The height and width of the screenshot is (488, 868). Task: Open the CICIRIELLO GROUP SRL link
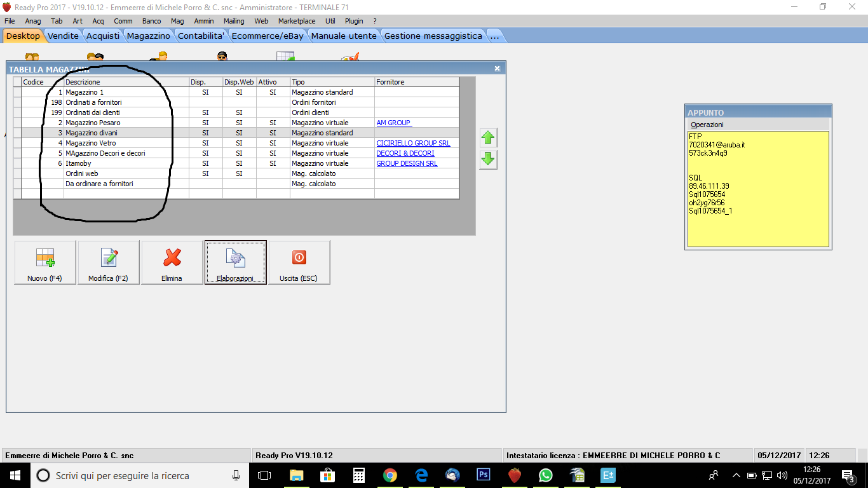coord(413,143)
